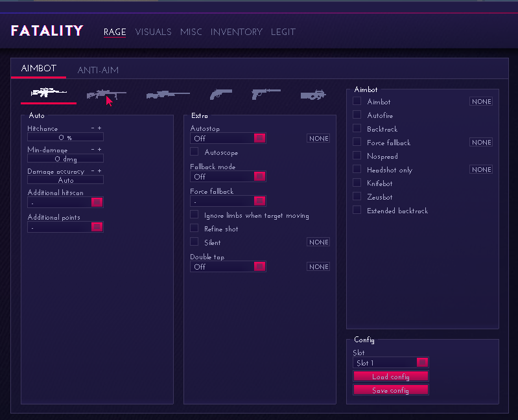Toggle Ignore limbs when target moving
The width and height of the screenshot is (518, 420).
click(x=194, y=215)
